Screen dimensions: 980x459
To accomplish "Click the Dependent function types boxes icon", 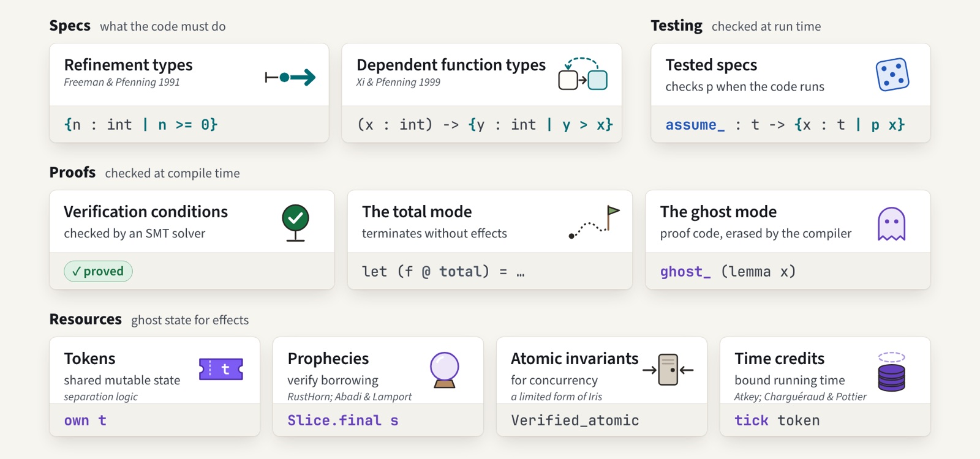I will (582, 74).
